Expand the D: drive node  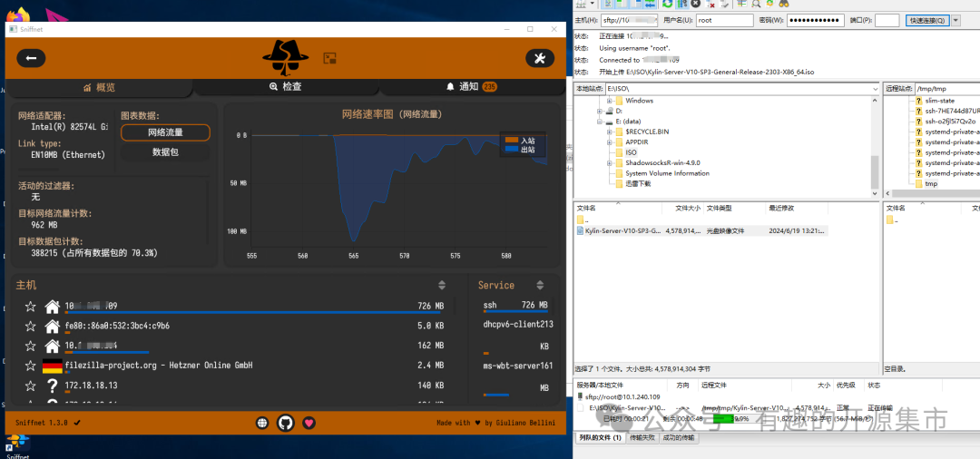(x=600, y=111)
